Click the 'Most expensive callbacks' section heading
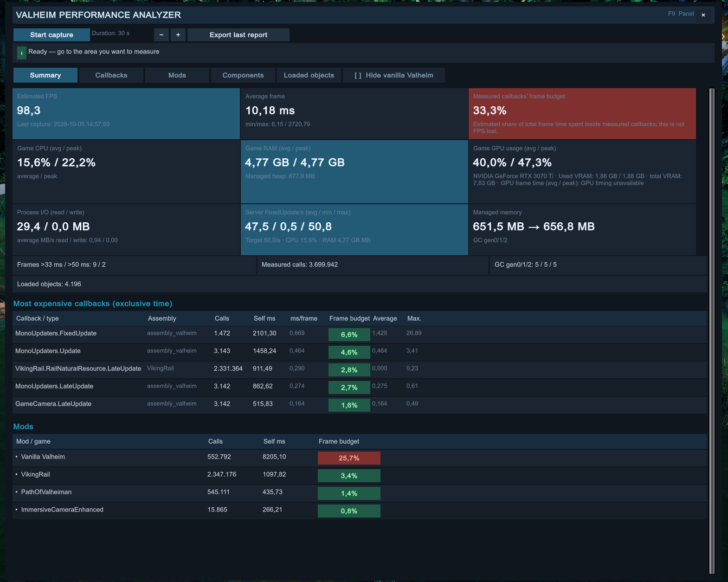728x582 pixels. tap(93, 304)
